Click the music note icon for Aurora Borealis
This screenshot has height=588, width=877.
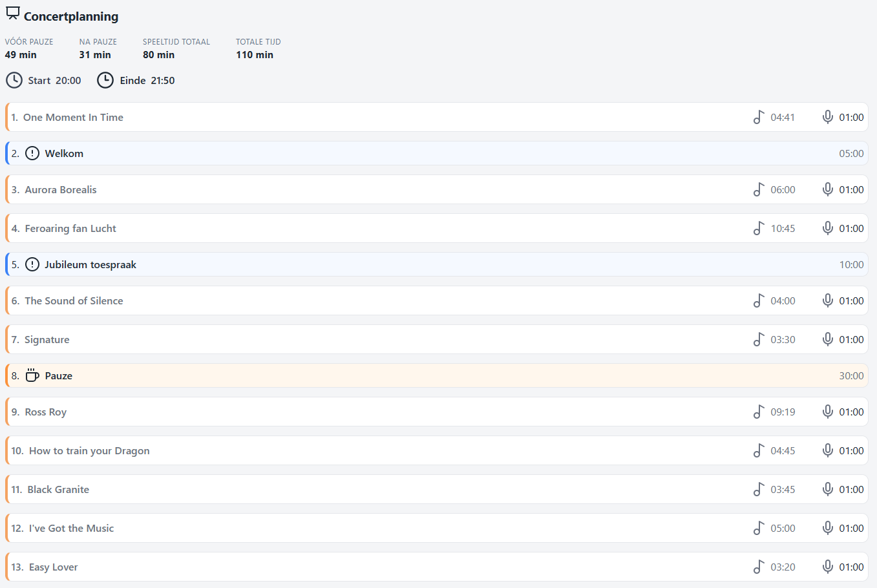point(759,189)
